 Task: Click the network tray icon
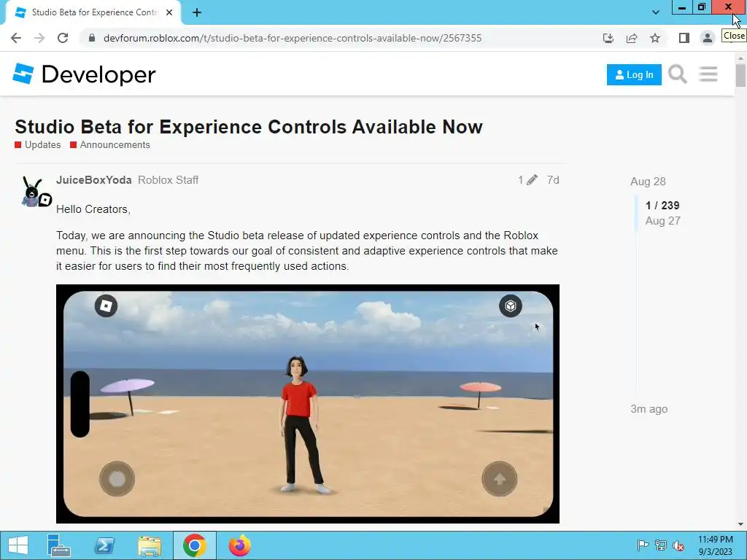click(x=660, y=545)
